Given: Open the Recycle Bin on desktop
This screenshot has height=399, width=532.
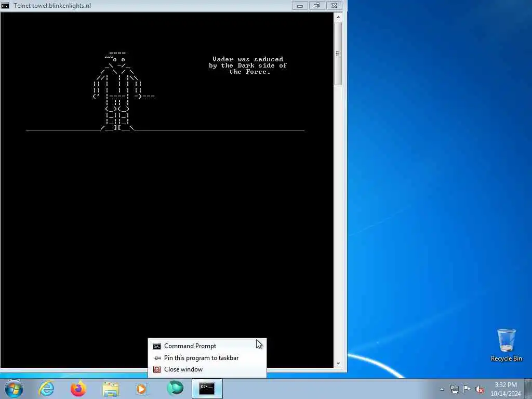Looking at the screenshot, I should pos(506,345).
